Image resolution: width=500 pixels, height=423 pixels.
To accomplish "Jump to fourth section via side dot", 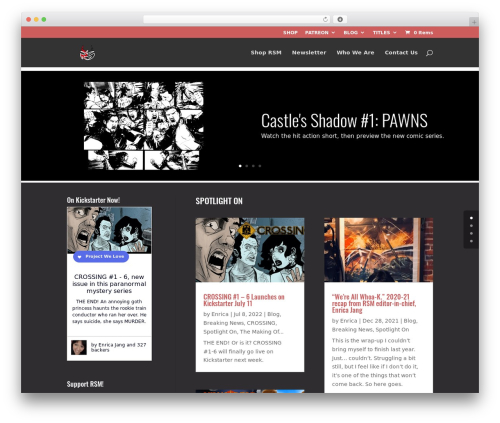I will [x=471, y=241].
